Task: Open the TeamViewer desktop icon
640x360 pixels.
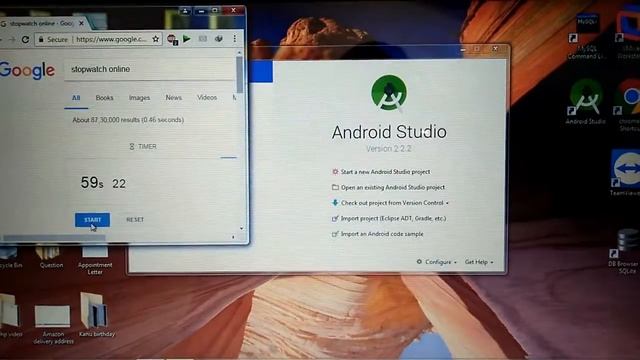Action: [626, 172]
